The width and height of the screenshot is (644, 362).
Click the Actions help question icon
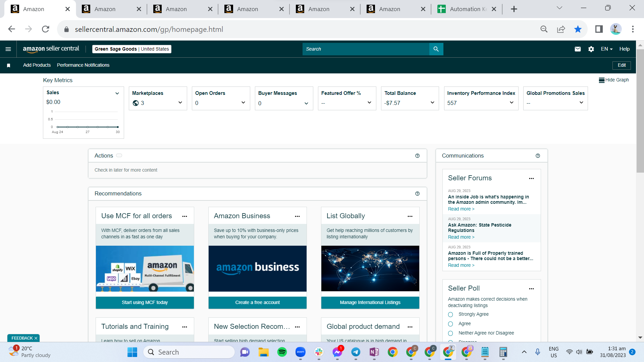tap(417, 156)
